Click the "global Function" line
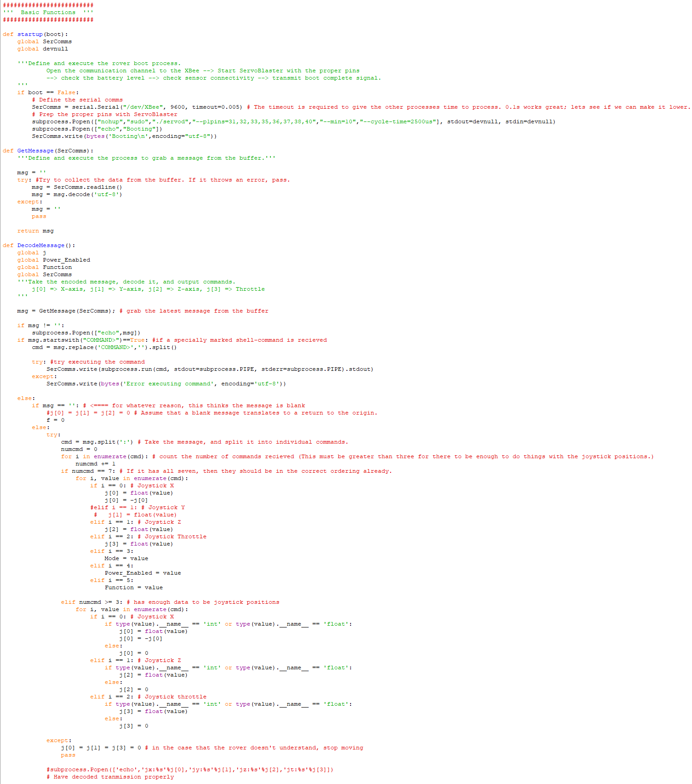This screenshot has width=692, height=784. 45,267
